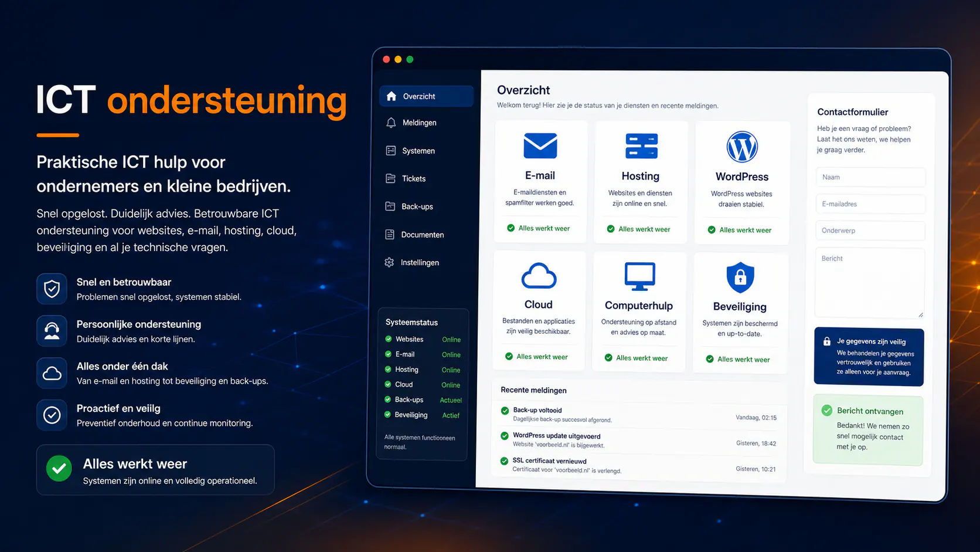This screenshot has width=980, height=552.
Task: Click the E-mail row in Systeemstatus
Action: click(423, 354)
